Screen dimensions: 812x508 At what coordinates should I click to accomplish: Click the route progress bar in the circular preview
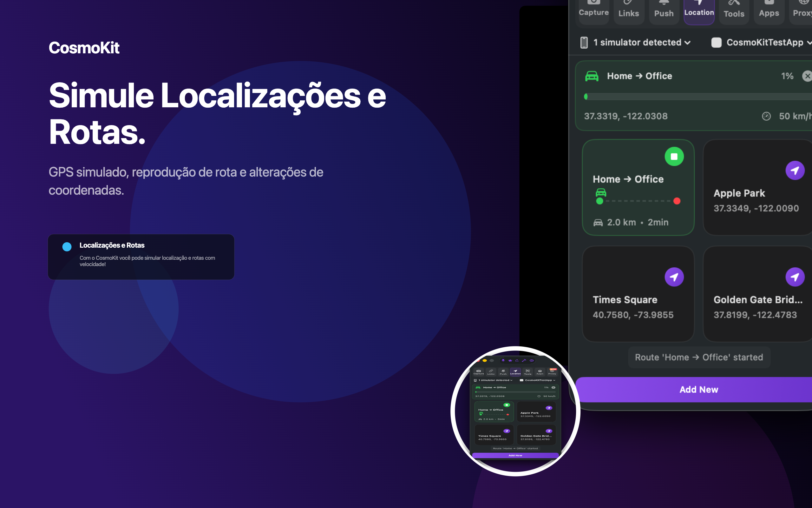(515, 392)
